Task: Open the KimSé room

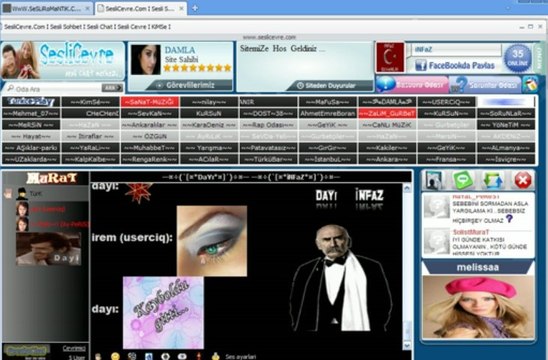Action: pyautogui.click(x=90, y=102)
